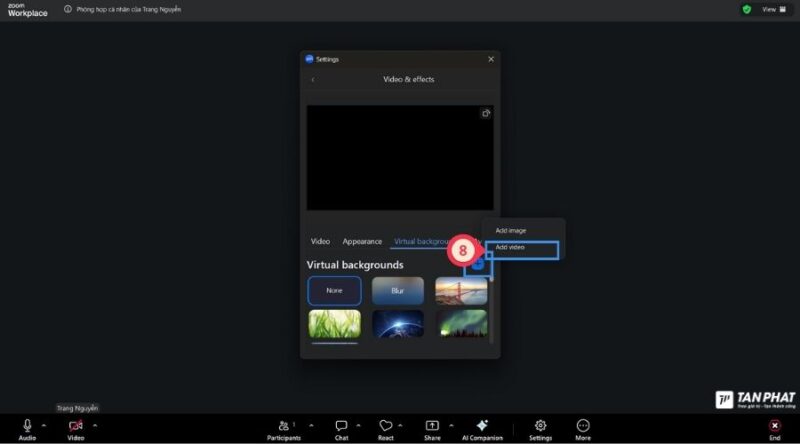Screen dimensions: 800x444
Task: Choose the Golden Gate Bridge background
Action: click(x=461, y=291)
